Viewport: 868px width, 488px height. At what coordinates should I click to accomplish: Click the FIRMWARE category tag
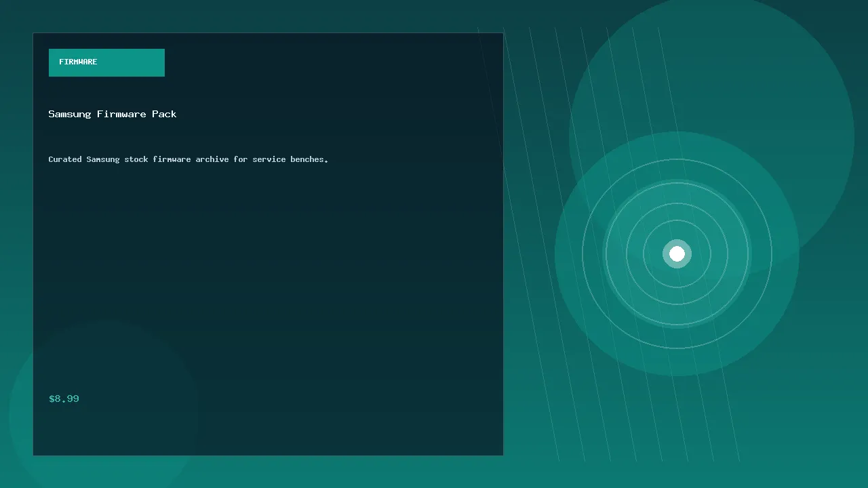click(x=106, y=62)
